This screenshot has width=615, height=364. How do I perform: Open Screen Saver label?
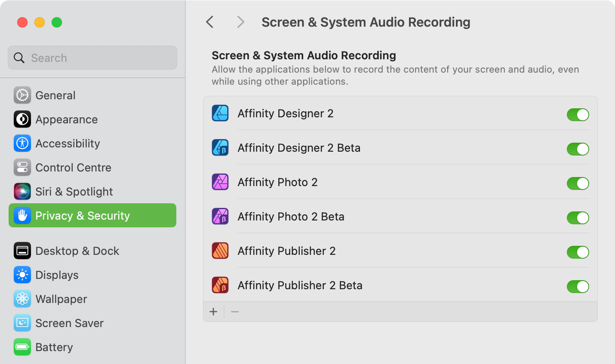tap(69, 323)
